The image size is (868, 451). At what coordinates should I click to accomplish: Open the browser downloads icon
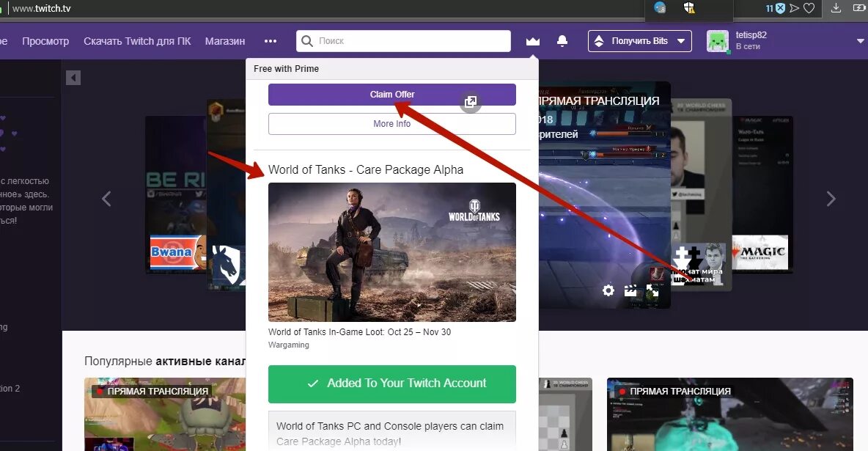pos(836,8)
